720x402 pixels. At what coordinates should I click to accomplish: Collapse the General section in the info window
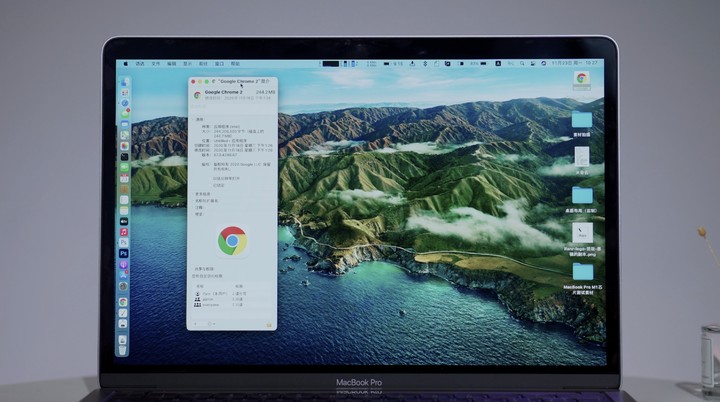(194, 117)
